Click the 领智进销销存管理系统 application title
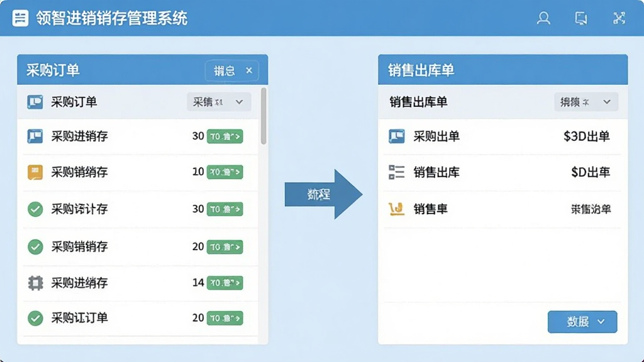Screen dimensions: 644x362 tap(112, 18)
